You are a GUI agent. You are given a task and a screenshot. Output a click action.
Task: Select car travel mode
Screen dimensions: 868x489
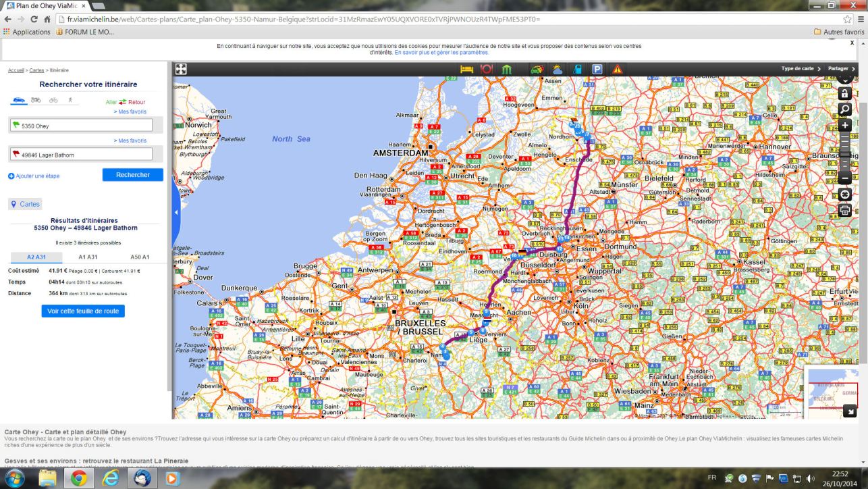click(x=19, y=101)
